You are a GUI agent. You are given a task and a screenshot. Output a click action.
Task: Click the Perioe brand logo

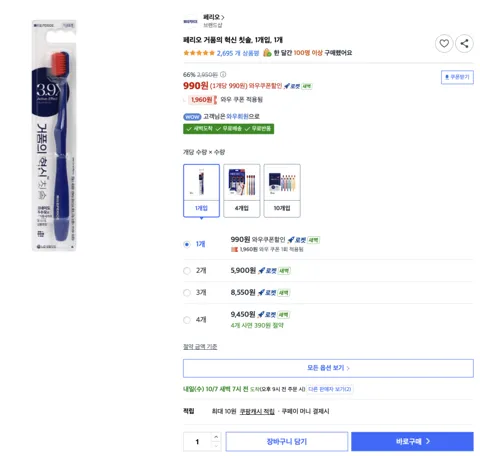(191, 21)
